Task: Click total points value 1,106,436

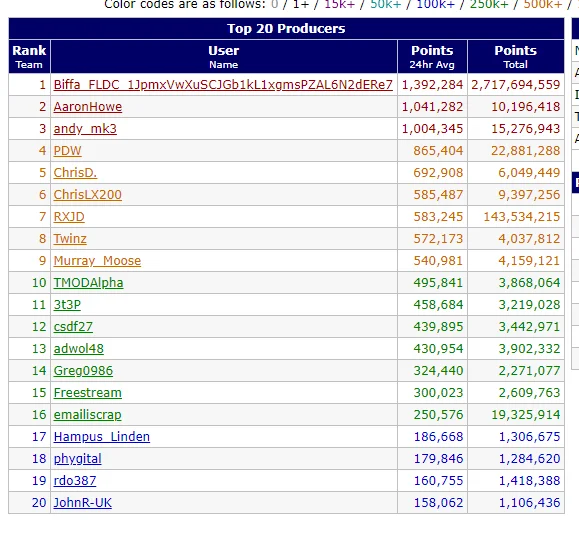Action: (x=529, y=503)
